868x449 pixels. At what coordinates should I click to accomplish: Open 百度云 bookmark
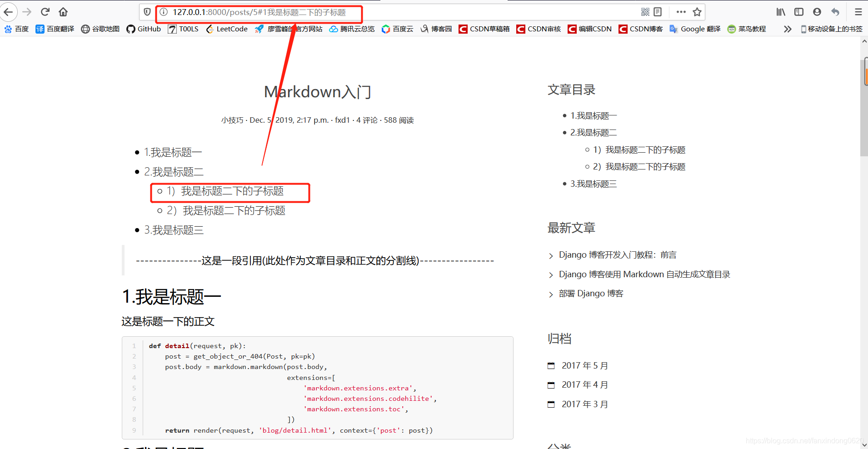pos(398,29)
